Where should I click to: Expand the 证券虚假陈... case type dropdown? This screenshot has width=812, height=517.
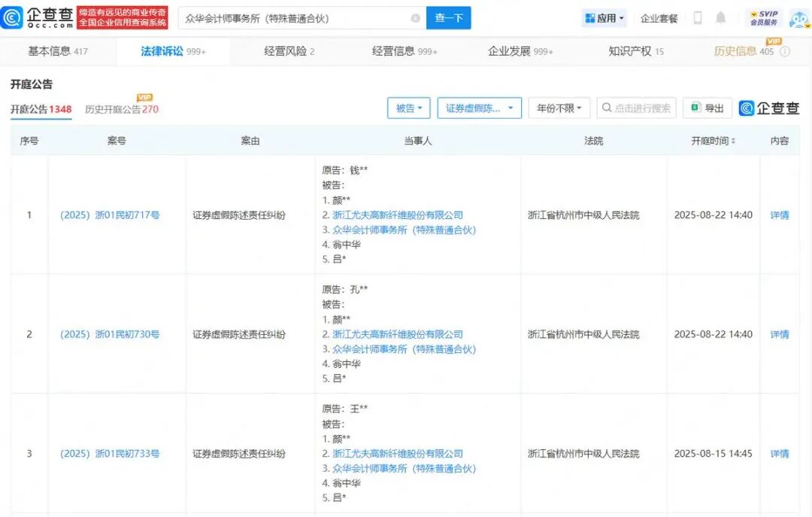click(x=479, y=108)
